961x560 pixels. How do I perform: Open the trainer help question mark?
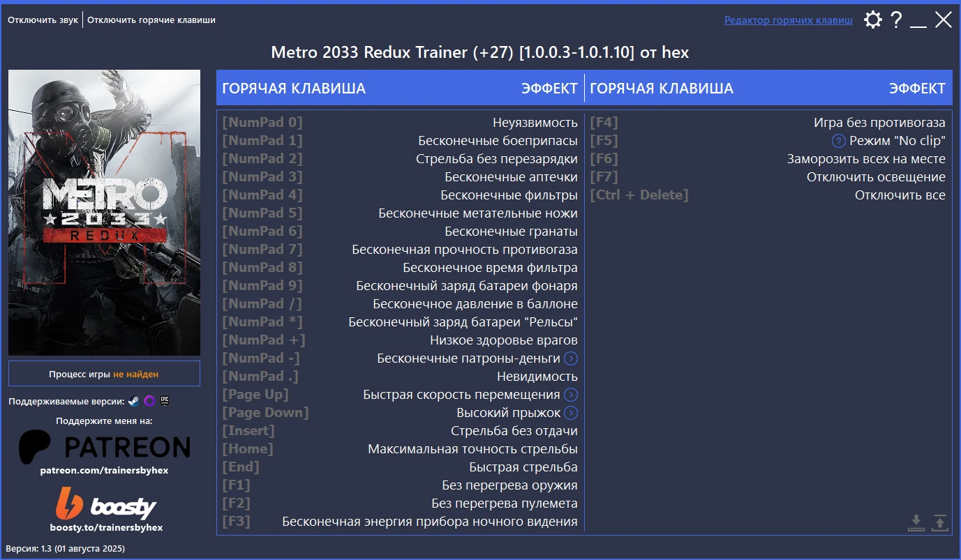[x=896, y=20]
